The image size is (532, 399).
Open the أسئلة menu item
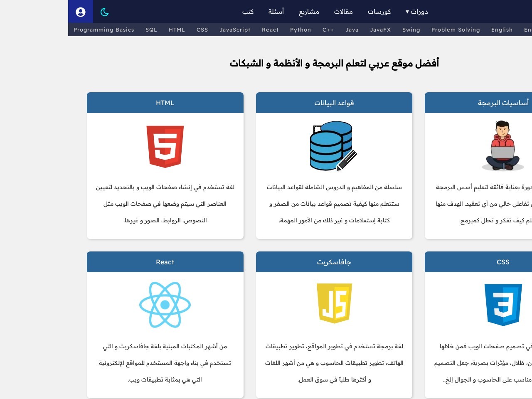tap(276, 12)
